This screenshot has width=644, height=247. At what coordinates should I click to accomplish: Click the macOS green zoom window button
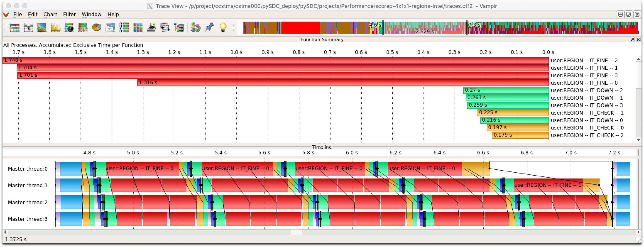(x=25, y=6)
